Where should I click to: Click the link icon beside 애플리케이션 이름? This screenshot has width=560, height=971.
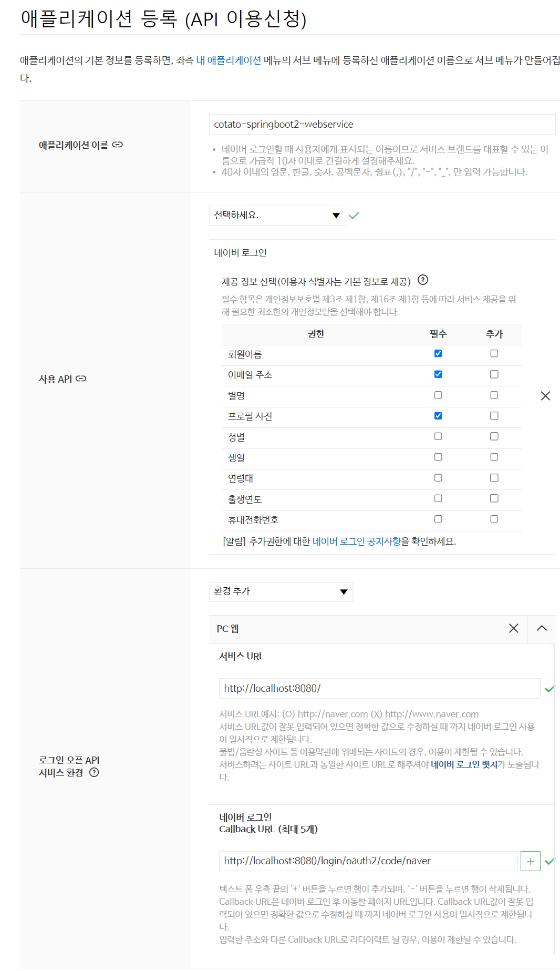tap(118, 145)
